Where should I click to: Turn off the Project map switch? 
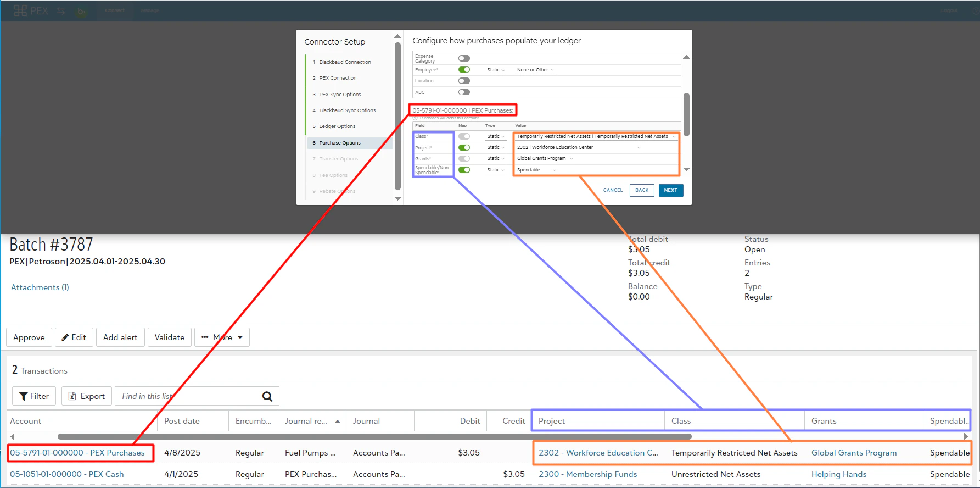pyautogui.click(x=464, y=147)
